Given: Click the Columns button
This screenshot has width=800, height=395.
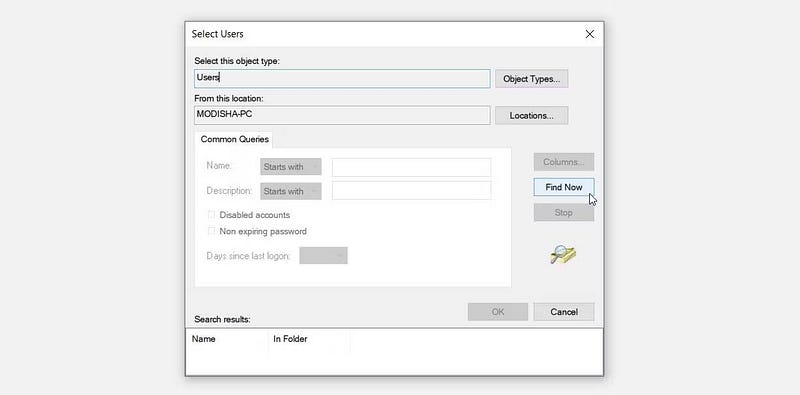Looking at the screenshot, I should tap(564, 162).
